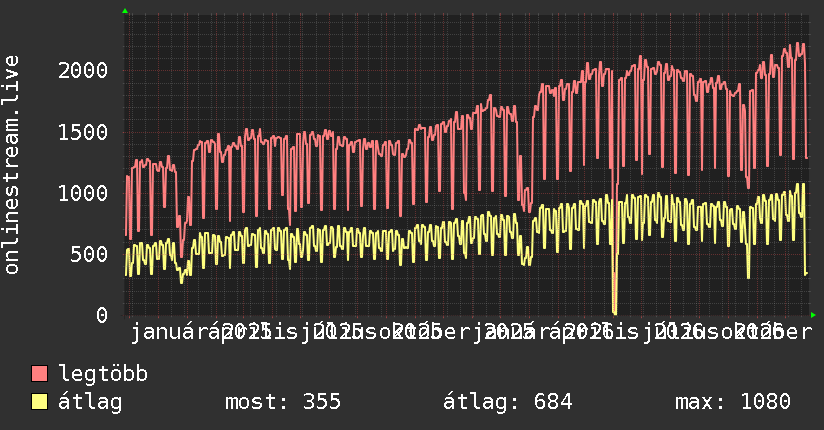824x430 pixels.
Task: Click the 1500 y-axis label
Action: (x=83, y=132)
